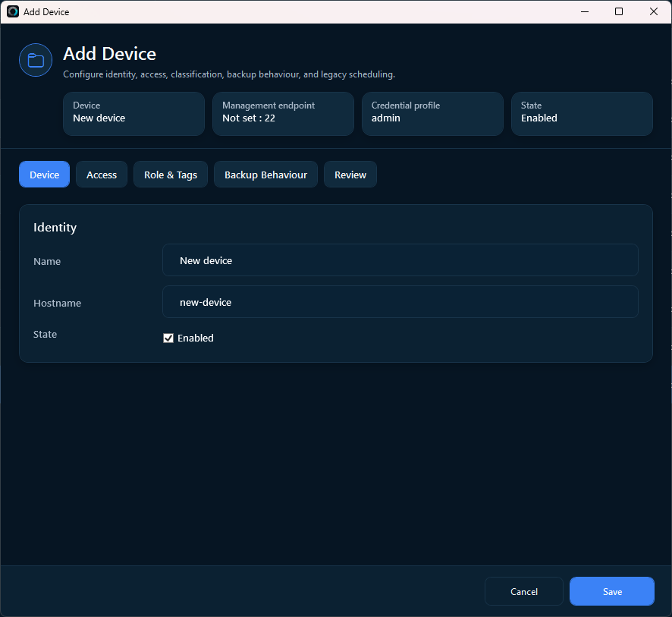Maximize the Add Device window
Viewport: 672px width, 617px height.
619,11
